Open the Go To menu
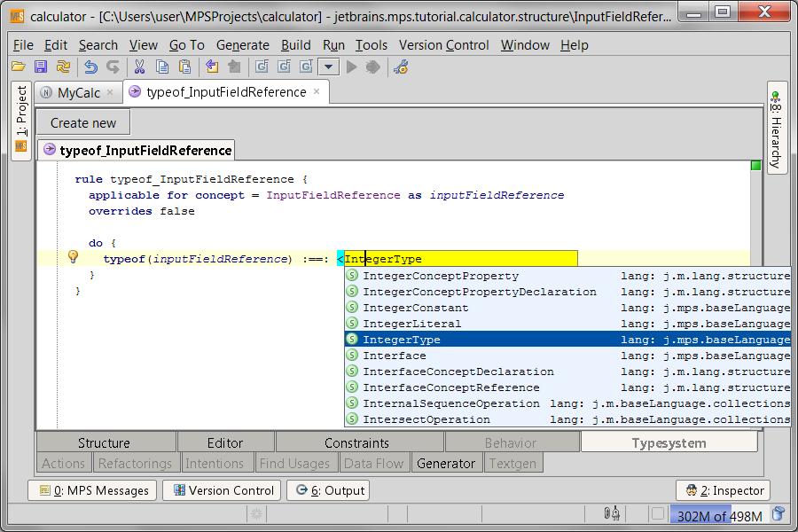The width and height of the screenshot is (798, 532). [187, 45]
